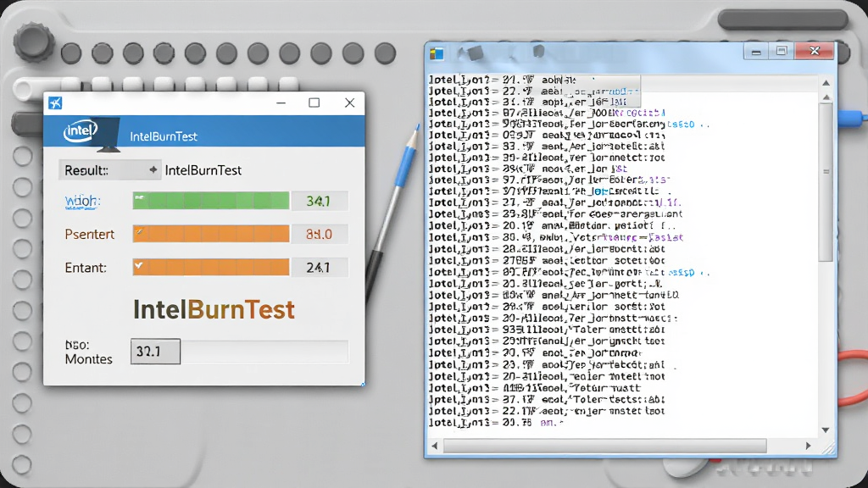Image resolution: width=868 pixels, height=488 pixels.
Task: Click the green wdoh progress bar
Action: point(211,200)
